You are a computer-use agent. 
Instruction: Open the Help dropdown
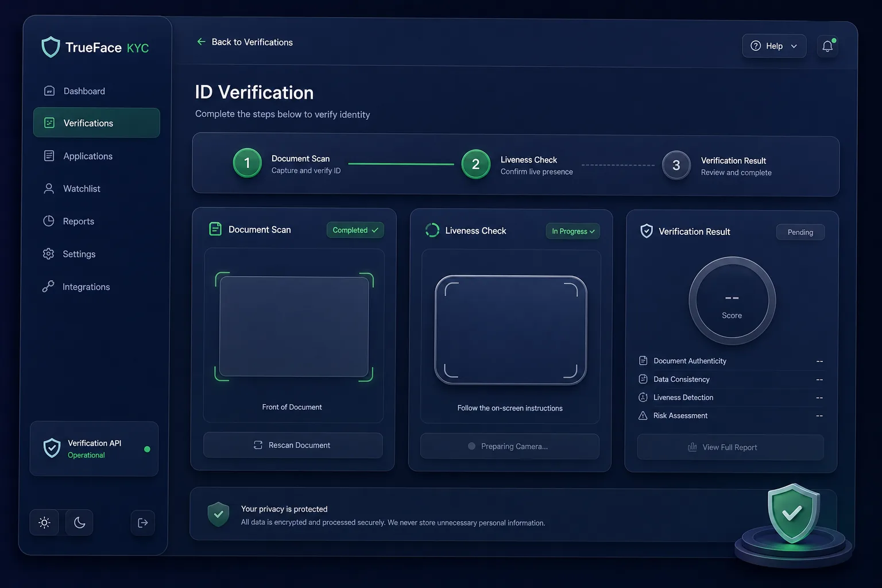click(774, 46)
